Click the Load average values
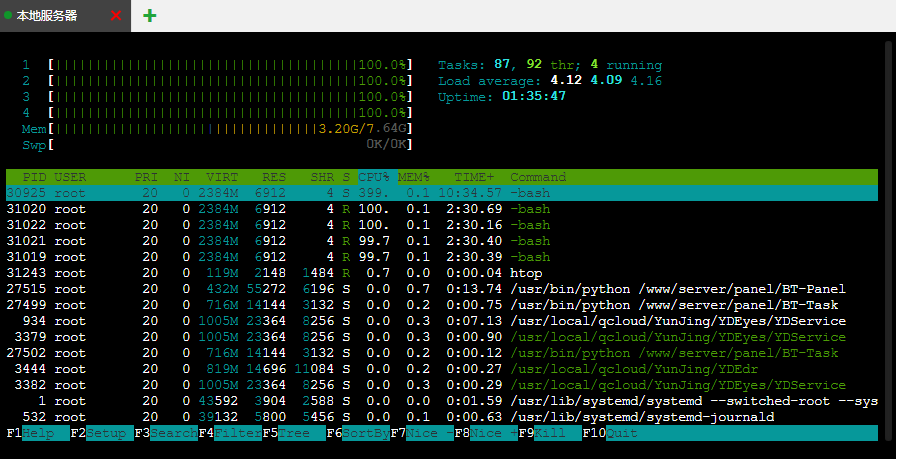 [606, 80]
